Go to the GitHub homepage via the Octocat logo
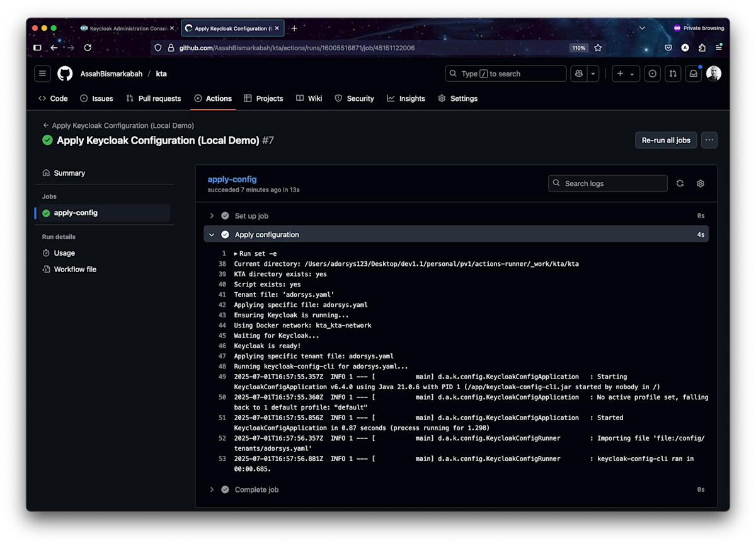The height and width of the screenshot is (546, 756). coord(65,74)
